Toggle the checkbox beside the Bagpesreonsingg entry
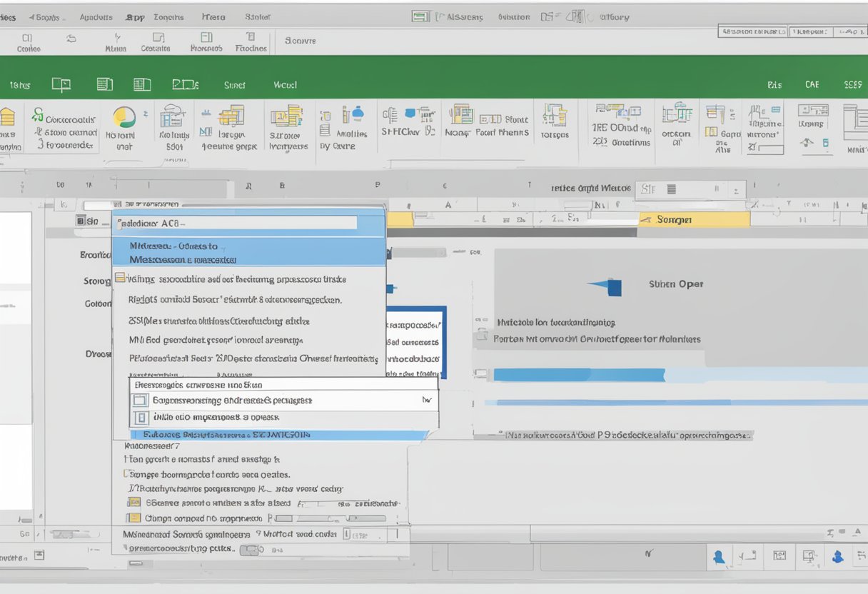The image size is (868, 594). coord(140,401)
